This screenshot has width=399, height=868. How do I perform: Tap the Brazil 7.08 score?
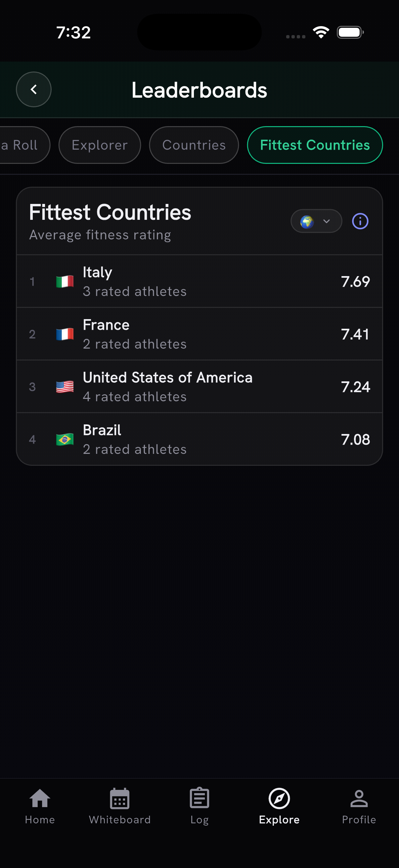355,439
